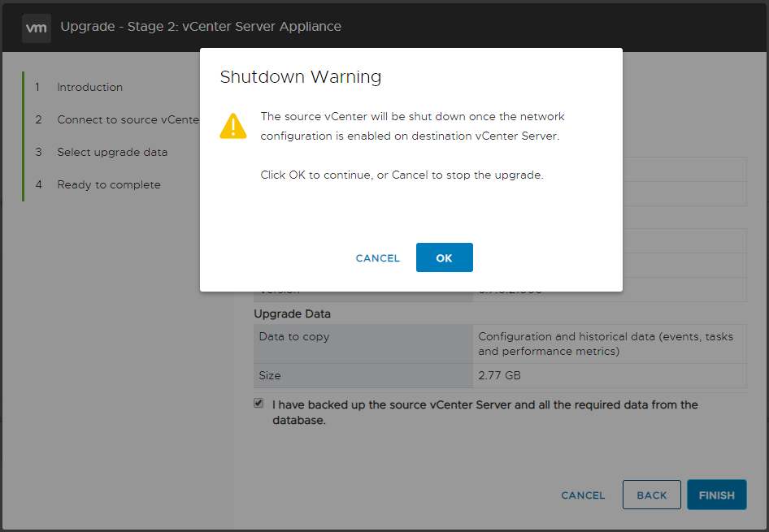This screenshot has height=532, width=769.
Task: Click the BACK button
Action: [x=651, y=495]
